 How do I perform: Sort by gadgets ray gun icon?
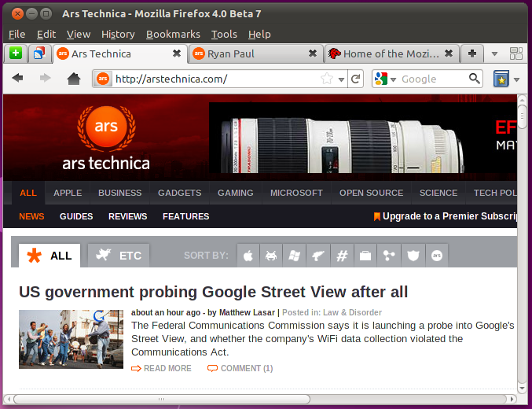(x=318, y=256)
